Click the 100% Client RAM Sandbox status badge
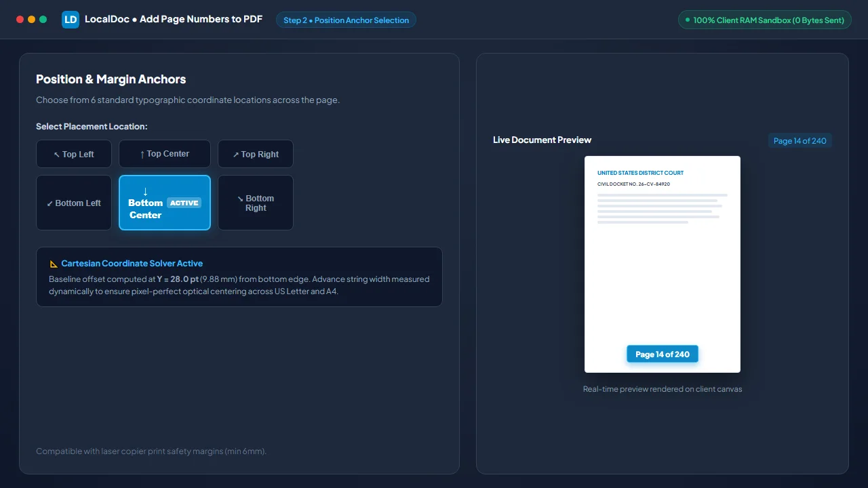This screenshot has width=868, height=488. (x=764, y=20)
